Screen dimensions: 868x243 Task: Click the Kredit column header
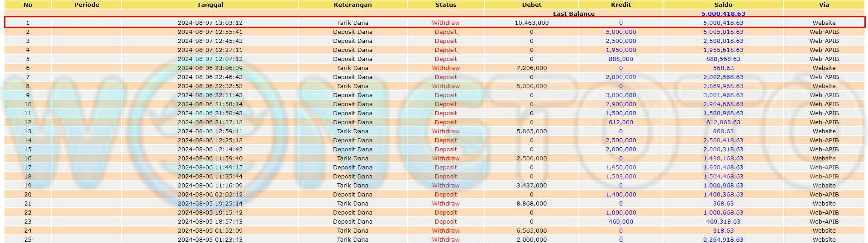[620, 5]
